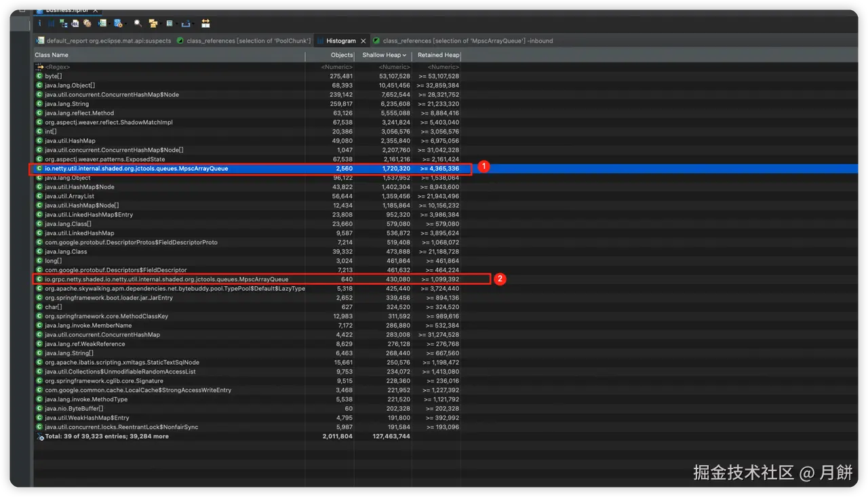Click the class icon beside java.util.ArrayList
868x497 pixels.
coord(39,196)
